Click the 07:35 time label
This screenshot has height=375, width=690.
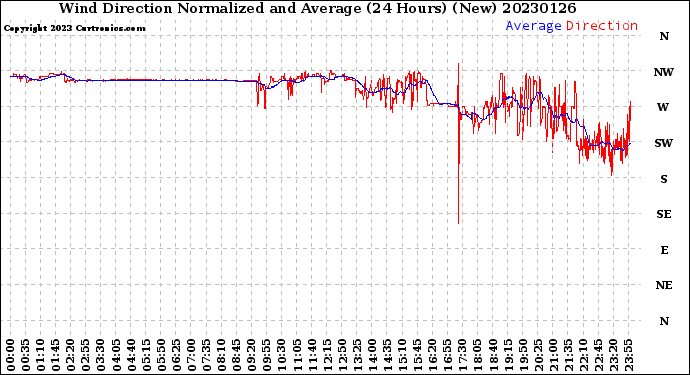coord(206,355)
